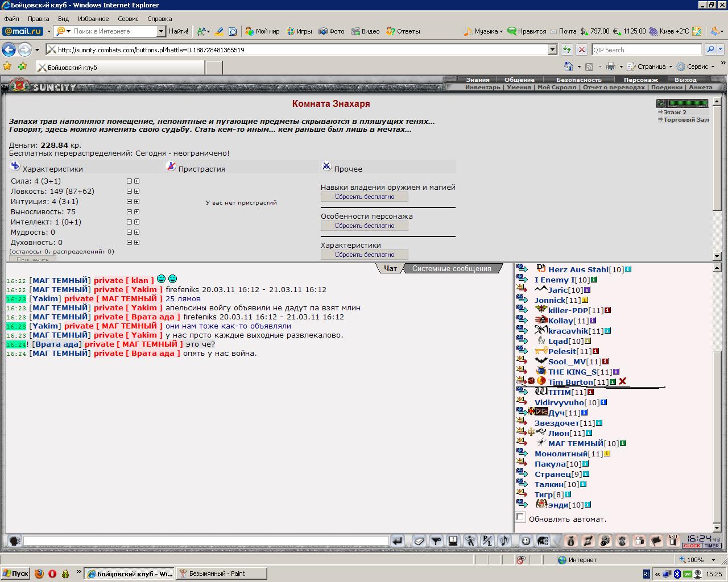
Task: Switch to Системные сообщения tab
Action: point(452,269)
